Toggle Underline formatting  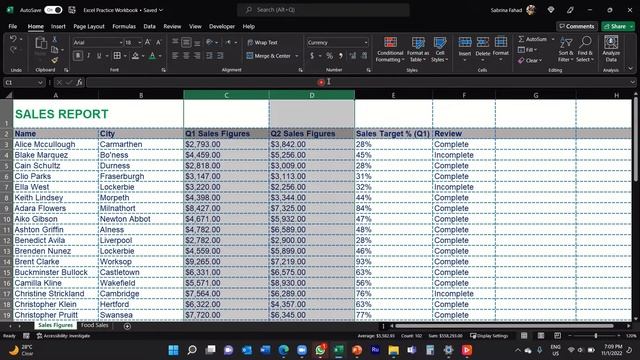(x=99, y=56)
